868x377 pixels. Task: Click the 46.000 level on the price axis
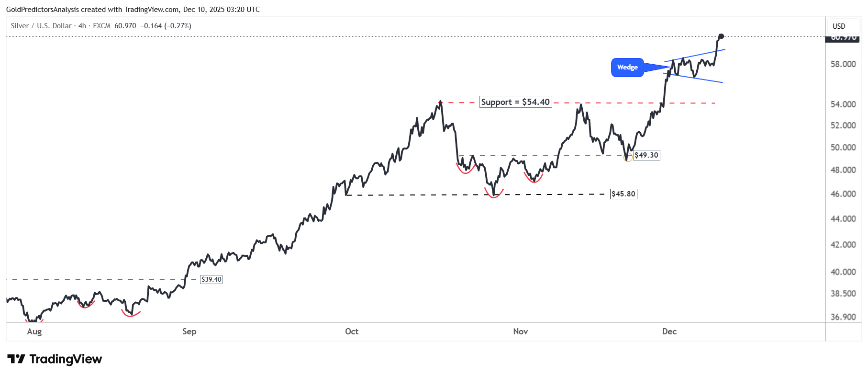843,194
